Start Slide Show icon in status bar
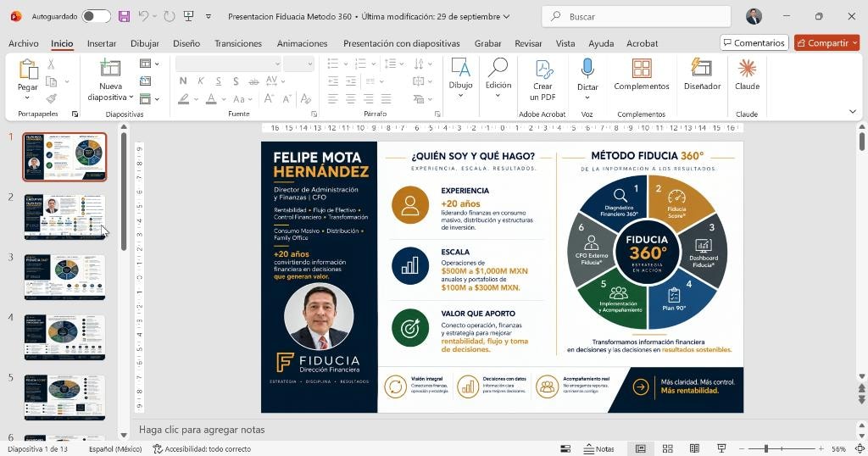Screen dimensions: 868x456 coord(721,449)
